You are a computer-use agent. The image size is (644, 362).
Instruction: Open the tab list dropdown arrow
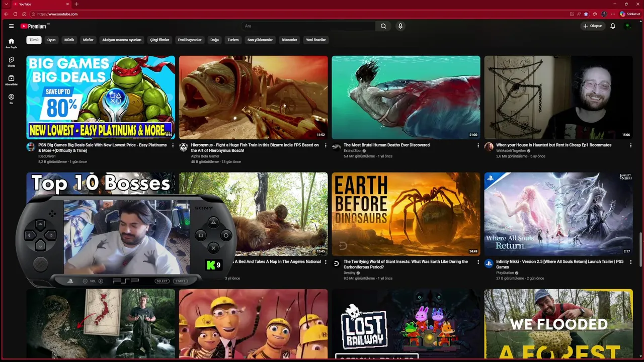pos(6,4)
